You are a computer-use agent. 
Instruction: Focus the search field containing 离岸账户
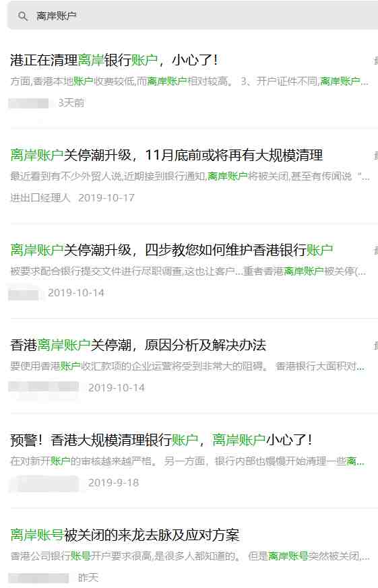pos(193,15)
